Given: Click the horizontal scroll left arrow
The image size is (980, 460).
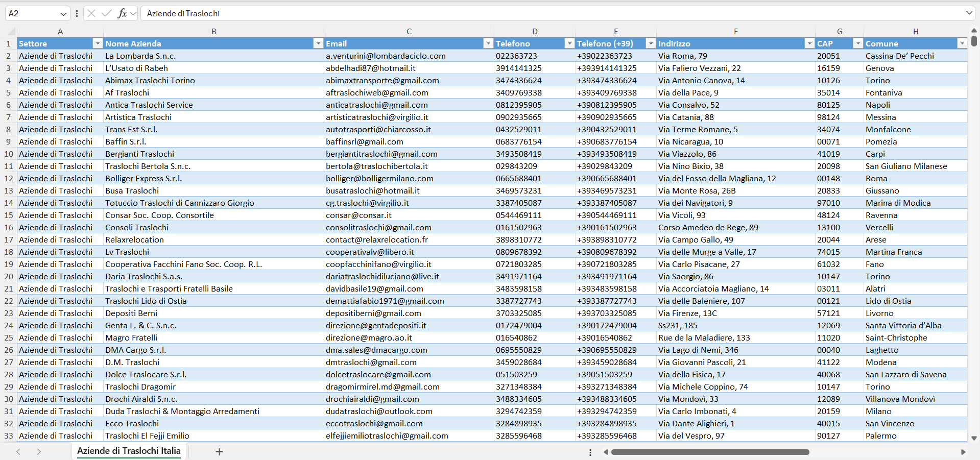Looking at the screenshot, I should (x=606, y=452).
